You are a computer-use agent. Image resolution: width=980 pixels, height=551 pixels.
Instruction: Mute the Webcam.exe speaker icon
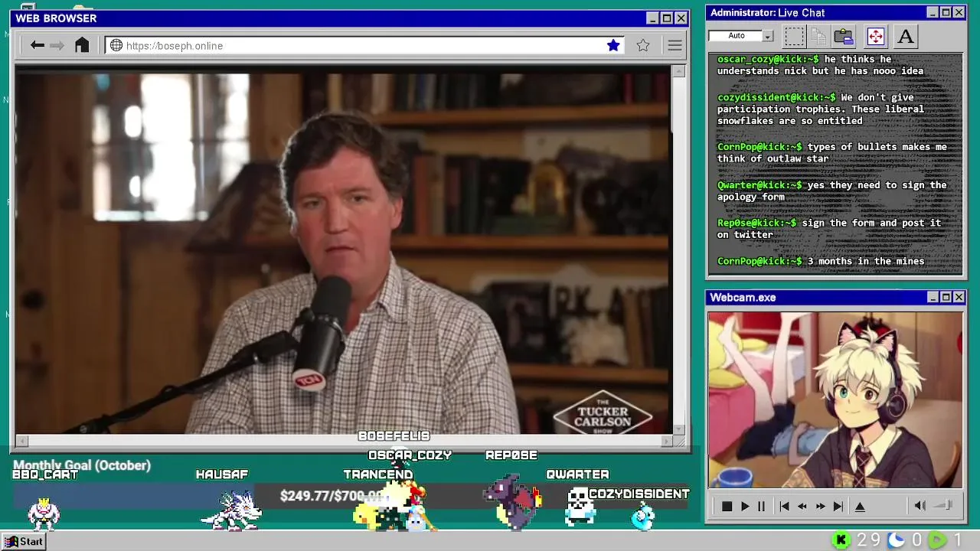(920, 506)
